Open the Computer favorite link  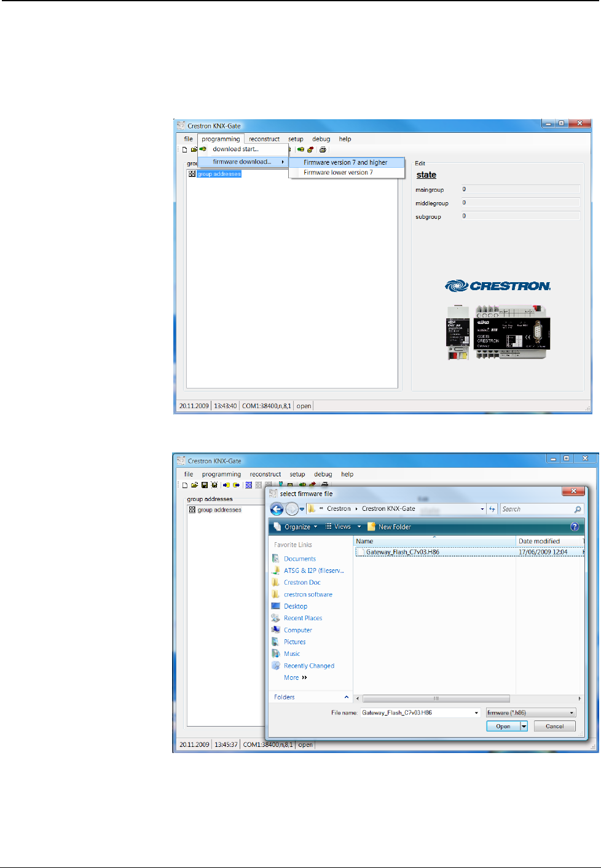[298, 630]
